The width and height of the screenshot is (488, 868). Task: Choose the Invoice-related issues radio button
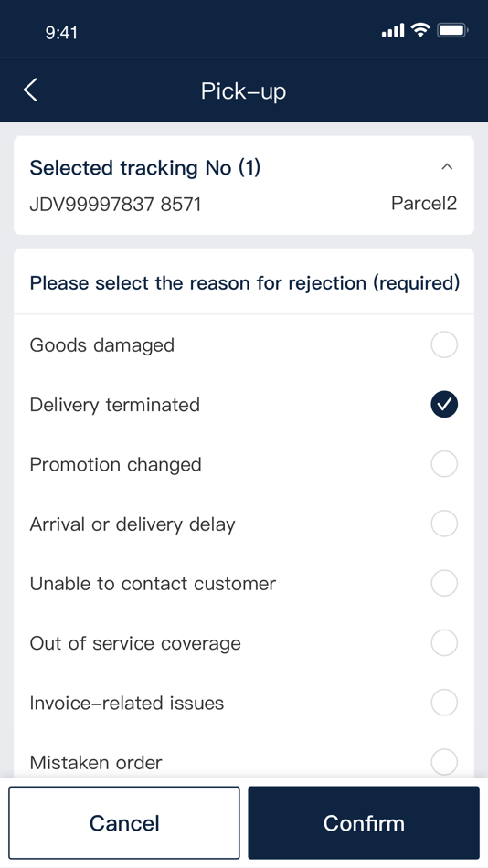[x=444, y=703]
